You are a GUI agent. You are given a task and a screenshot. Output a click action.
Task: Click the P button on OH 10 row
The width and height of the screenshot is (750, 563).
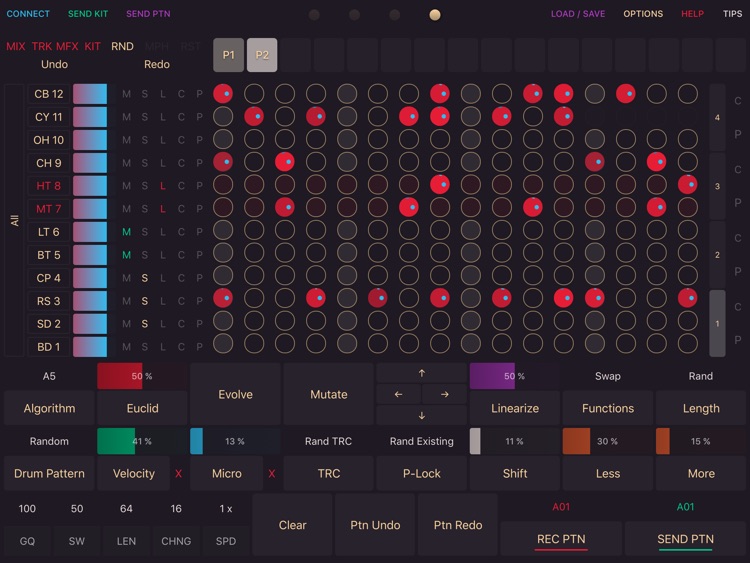pyautogui.click(x=199, y=140)
